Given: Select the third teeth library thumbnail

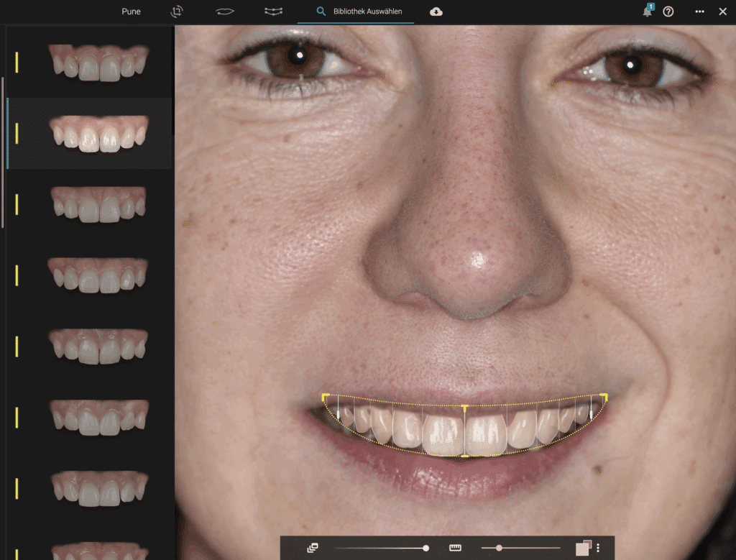Looking at the screenshot, I should (x=98, y=204).
